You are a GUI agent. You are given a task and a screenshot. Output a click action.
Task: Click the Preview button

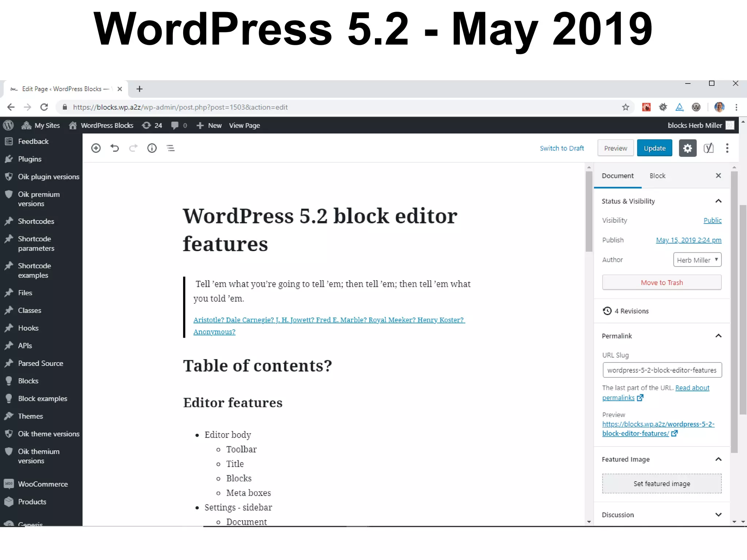[x=616, y=148]
